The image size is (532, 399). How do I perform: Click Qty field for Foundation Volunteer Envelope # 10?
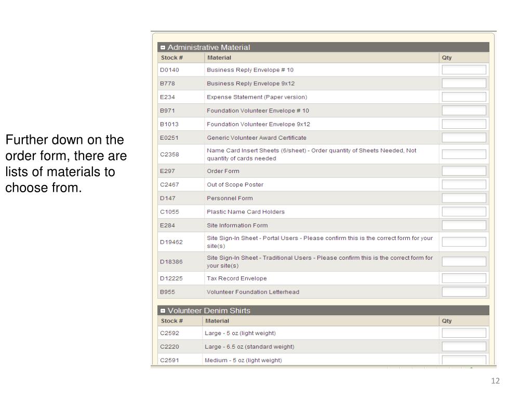(464, 111)
